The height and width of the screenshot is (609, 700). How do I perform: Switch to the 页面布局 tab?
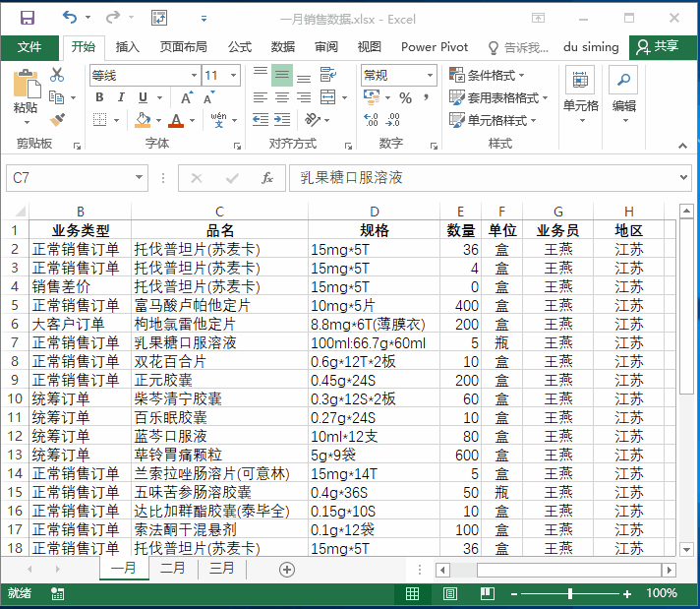click(183, 47)
